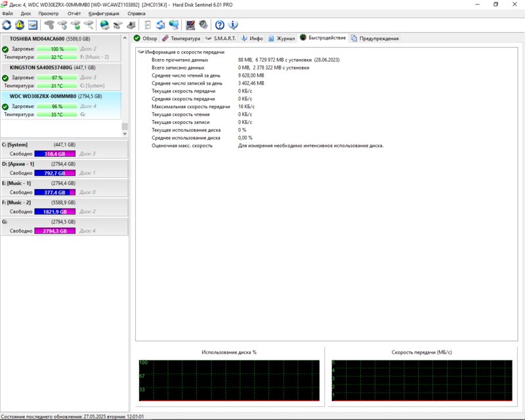Viewport: 525px width, 420px height.
Task: Open Help via blue question mark icon
Action: [x=220, y=25]
